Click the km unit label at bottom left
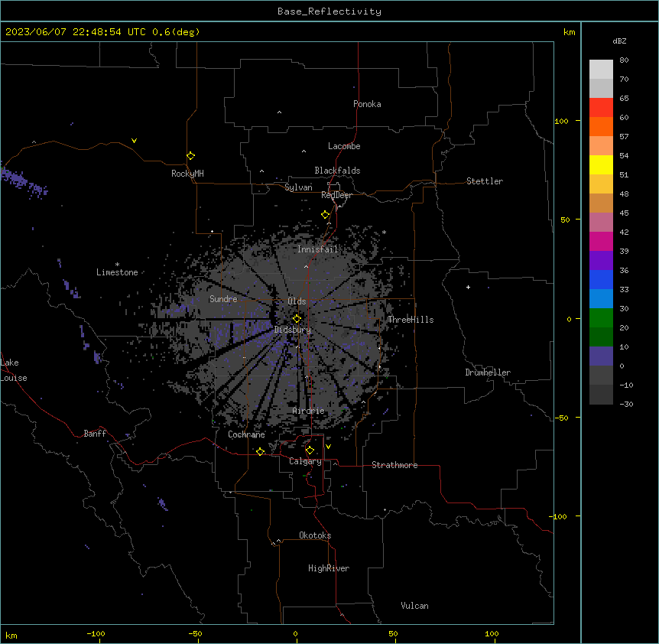Image resolution: width=659 pixels, height=644 pixels. click(x=11, y=635)
